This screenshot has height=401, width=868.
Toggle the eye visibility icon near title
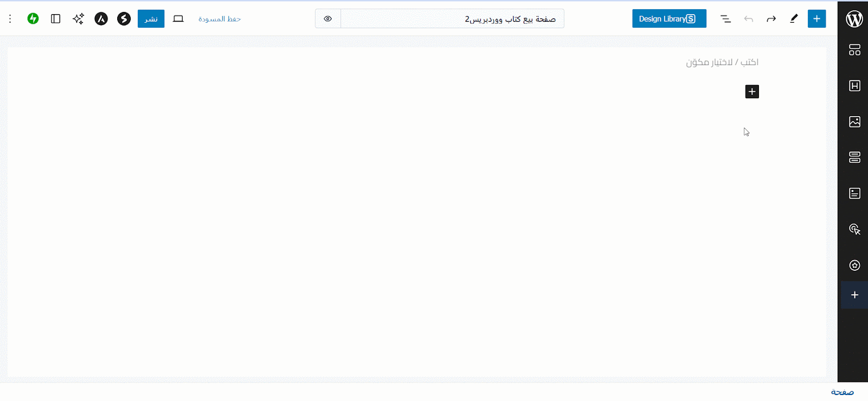(x=328, y=18)
